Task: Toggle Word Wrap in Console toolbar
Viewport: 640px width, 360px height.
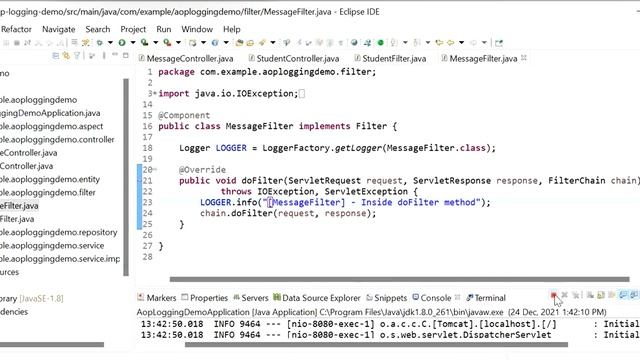Action: click(x=611, y=295)
